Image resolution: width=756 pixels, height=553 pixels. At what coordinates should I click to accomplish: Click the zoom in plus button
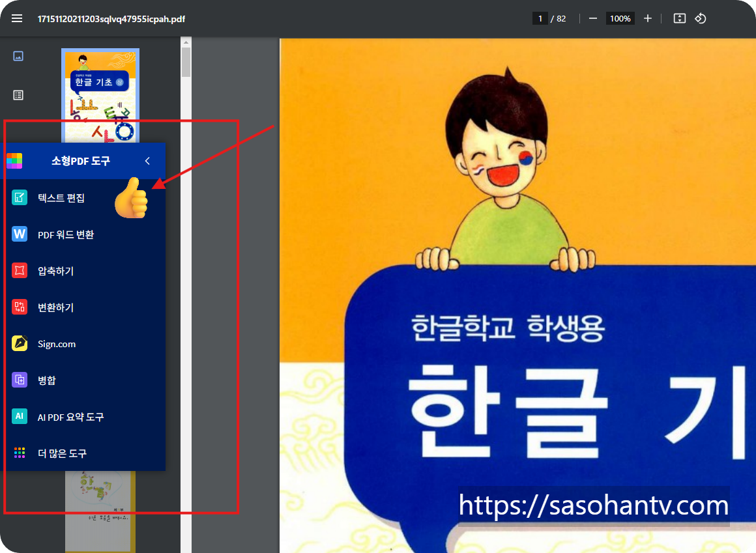pos(648,18)
